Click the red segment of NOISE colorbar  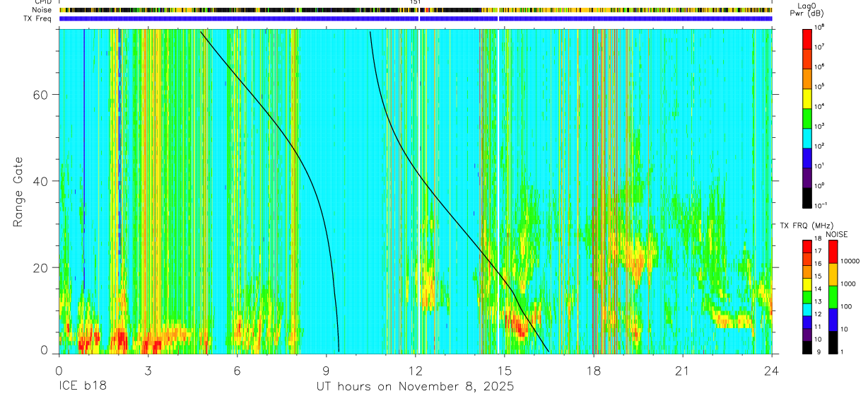pyautogui.click(x=833, y=252)
